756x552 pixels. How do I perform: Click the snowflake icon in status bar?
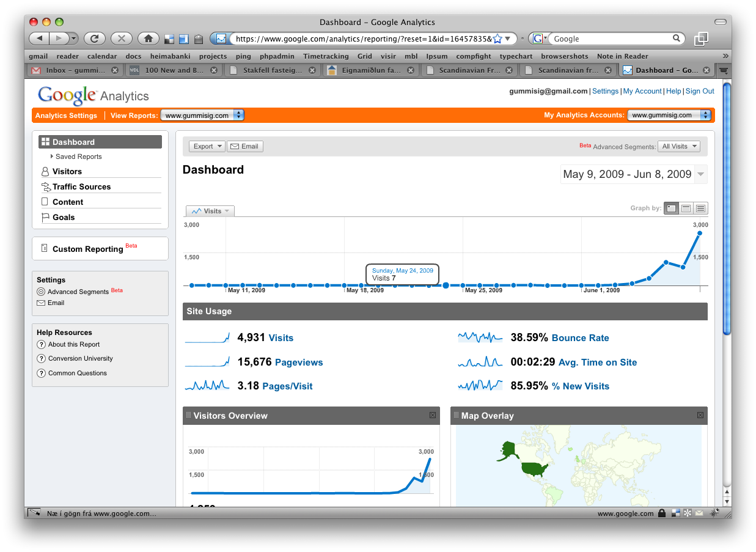(687, 513)
